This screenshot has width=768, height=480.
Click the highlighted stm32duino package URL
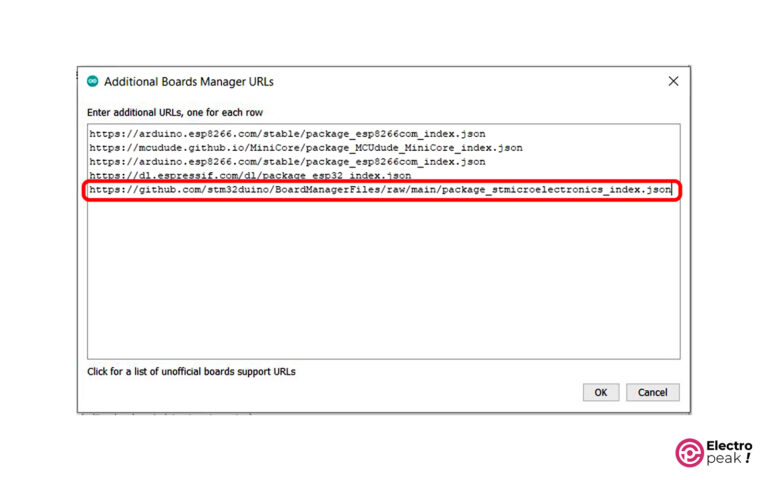[380, 189]
